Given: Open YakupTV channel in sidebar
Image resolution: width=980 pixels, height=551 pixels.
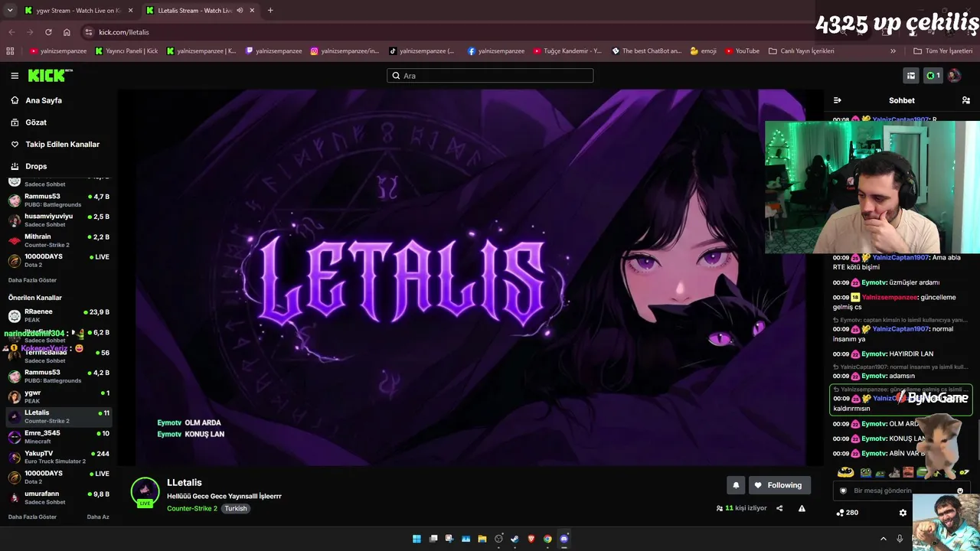Looking at the screenshot, I should pyautogui.click(x=59, y=457).
